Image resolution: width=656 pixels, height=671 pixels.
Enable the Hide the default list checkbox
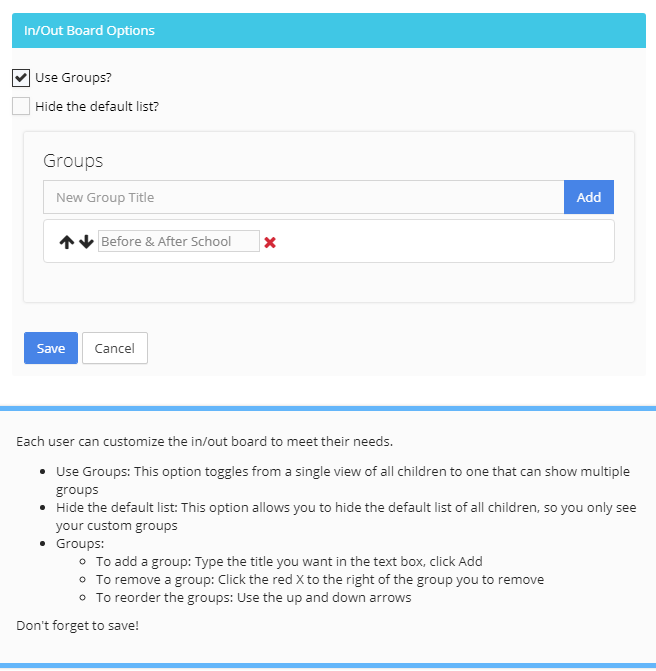pyautogui.click(x=21, y=106)
